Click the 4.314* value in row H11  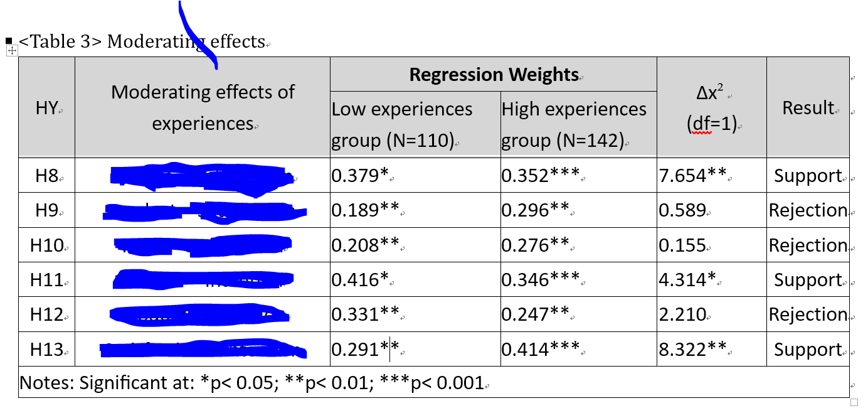point(687,280)
